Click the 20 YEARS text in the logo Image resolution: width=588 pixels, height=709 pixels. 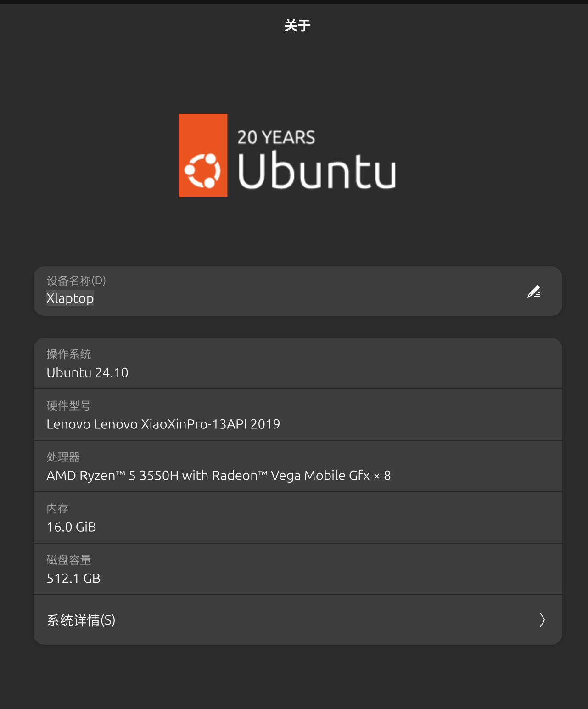pyautogui.click(x=276, y=137)
